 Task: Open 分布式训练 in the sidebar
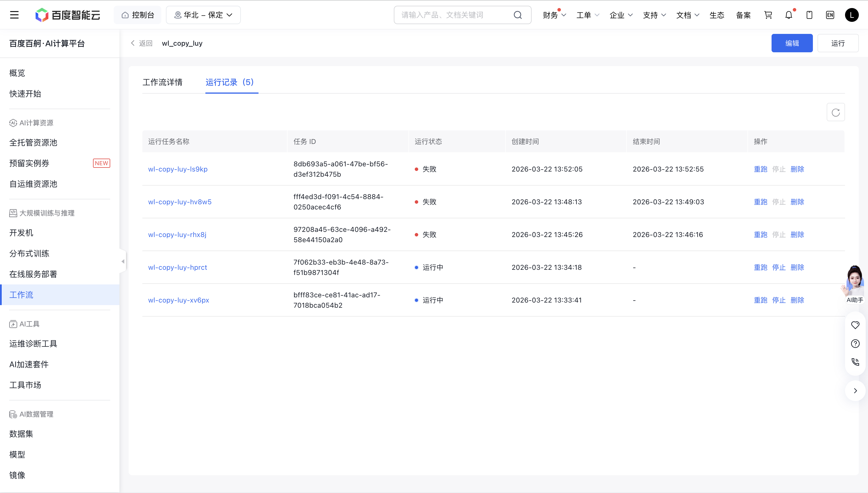[x=30, y=254]
